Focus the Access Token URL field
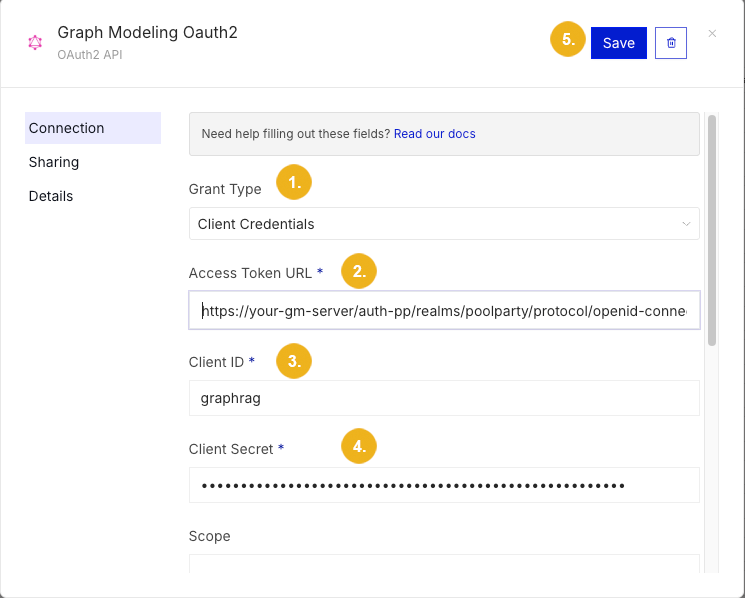 coord(444,311)
